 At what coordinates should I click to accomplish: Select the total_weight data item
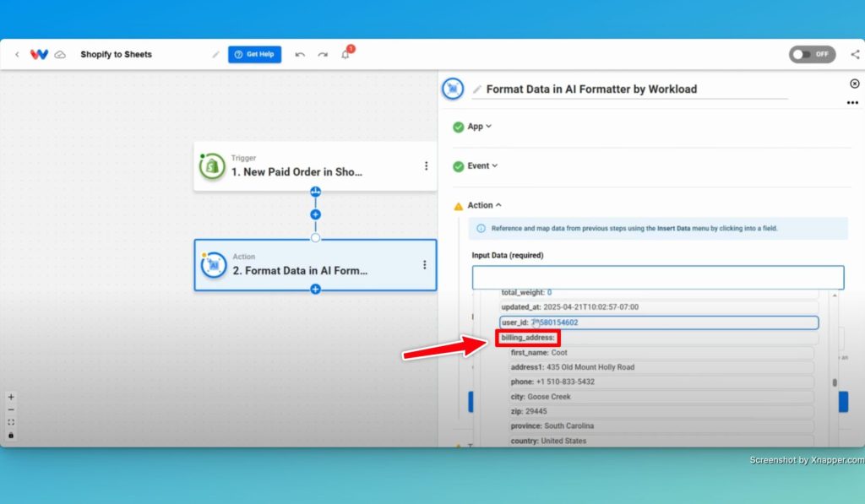click(659, 293)
